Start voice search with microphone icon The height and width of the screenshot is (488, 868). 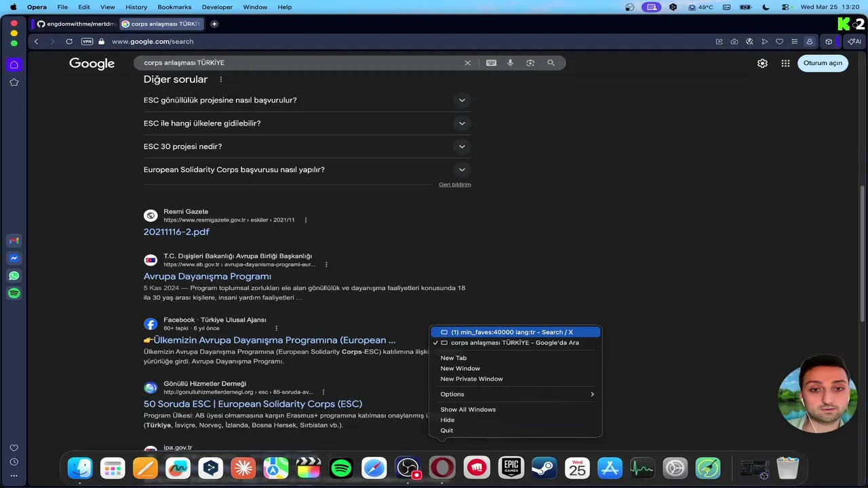(x=511, y=62)
